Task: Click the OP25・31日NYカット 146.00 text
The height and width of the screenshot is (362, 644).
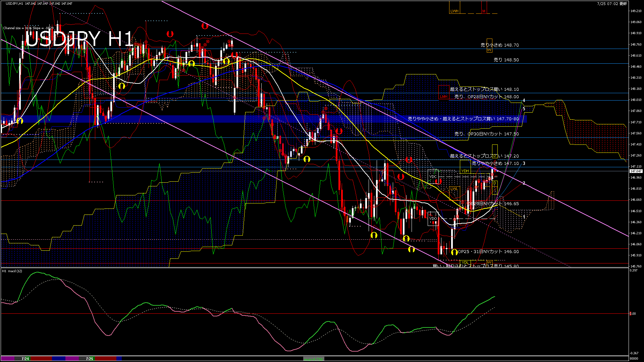Action: coord(488,251)
